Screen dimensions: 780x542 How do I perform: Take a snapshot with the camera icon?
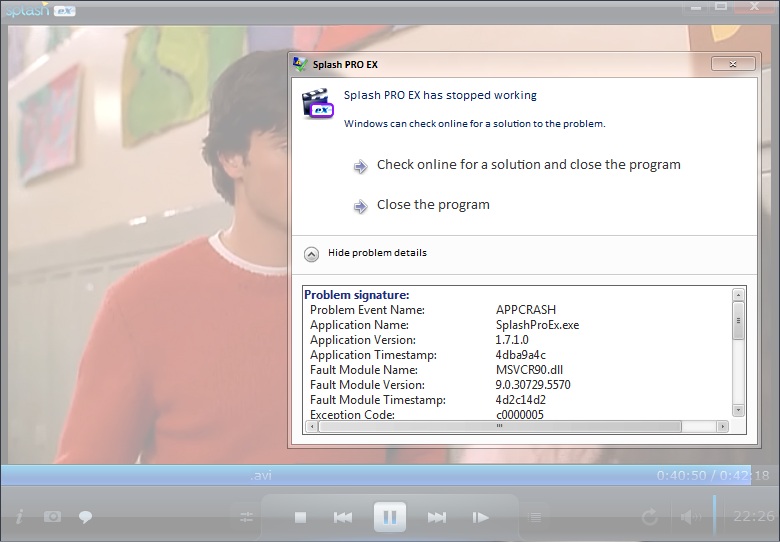(x=52, y=517)
